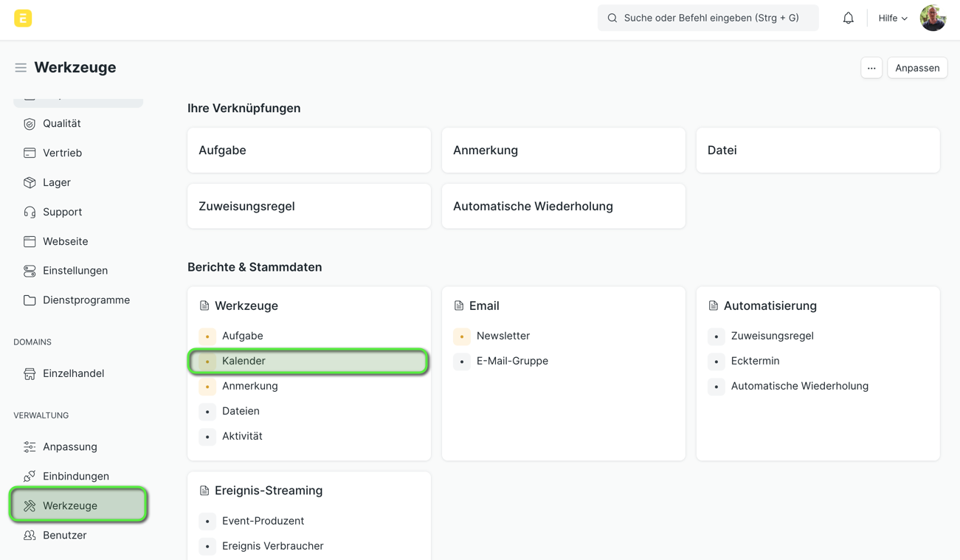Image resolution: width=960 pixels, height=560 pixels.
Task: Click Anmerkung link in Werkzeuge card
Action: (250, 386)
